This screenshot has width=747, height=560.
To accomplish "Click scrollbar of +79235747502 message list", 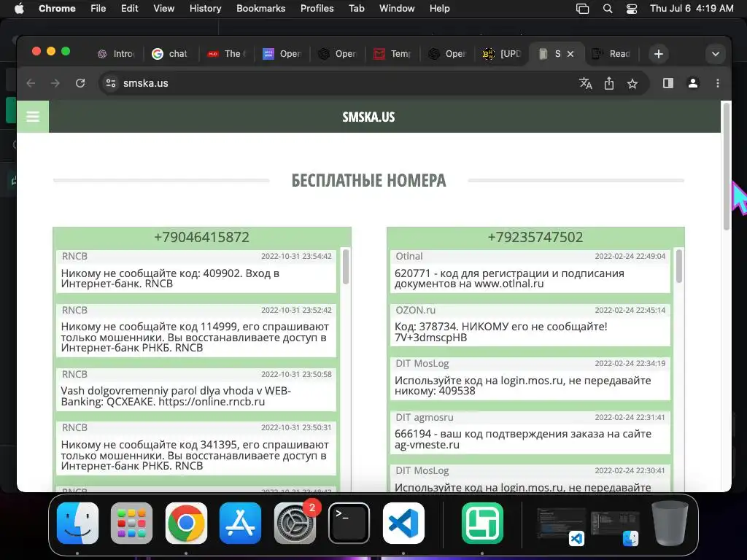I will coord(679,267).
